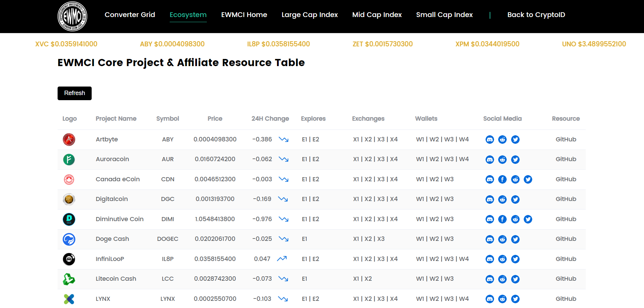
Task: Open Canada eCoin Facebook icon
Action: point(502,180)
